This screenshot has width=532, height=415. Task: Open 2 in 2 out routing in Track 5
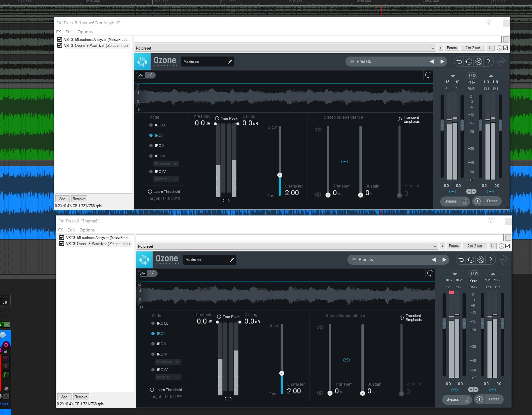click(x=473, y=48)
